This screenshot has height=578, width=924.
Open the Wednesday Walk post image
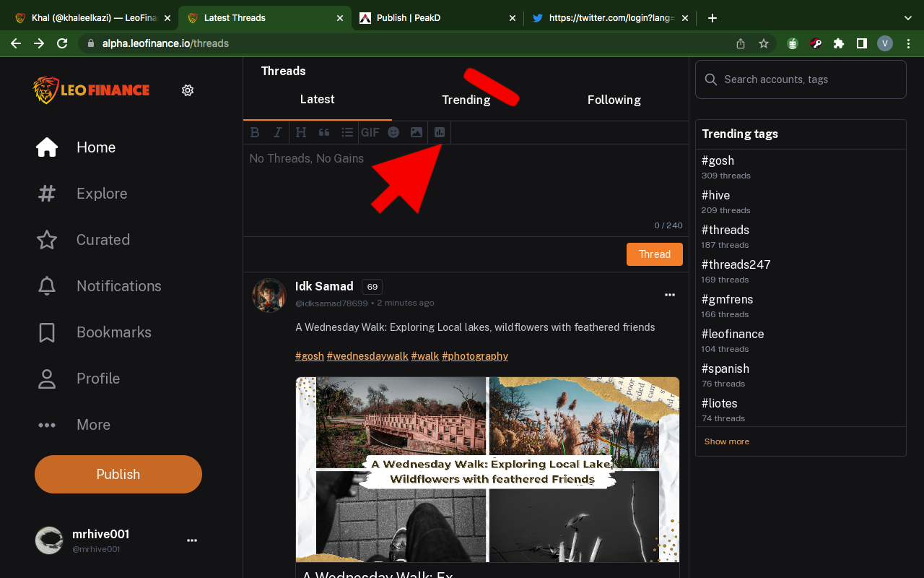click(x=487, y=469)
